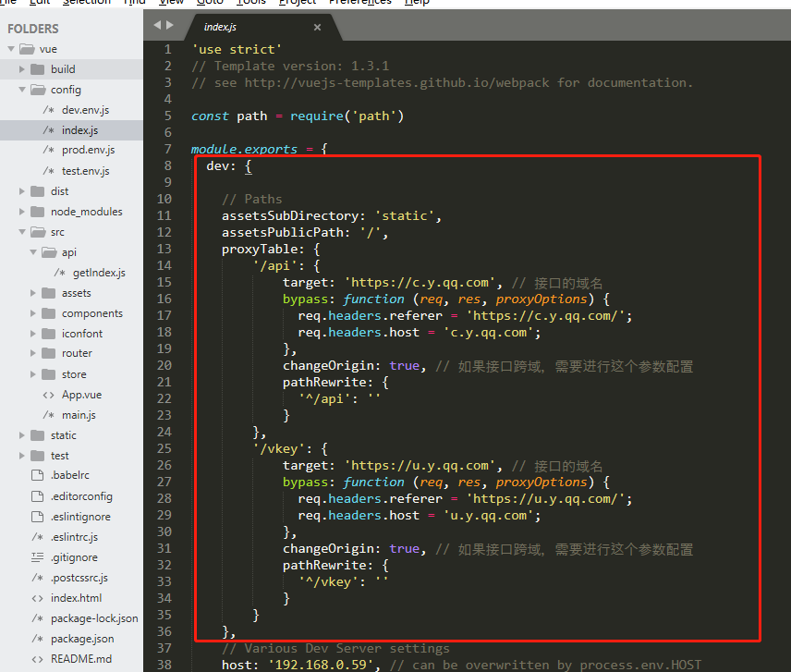Expand the build folder arrow

pos(21,69)
